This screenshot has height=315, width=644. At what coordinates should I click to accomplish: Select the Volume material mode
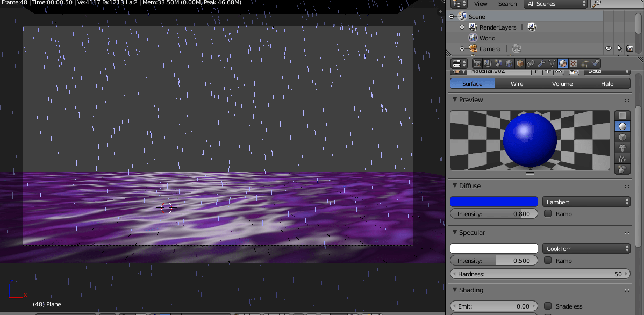coord(562,83)
